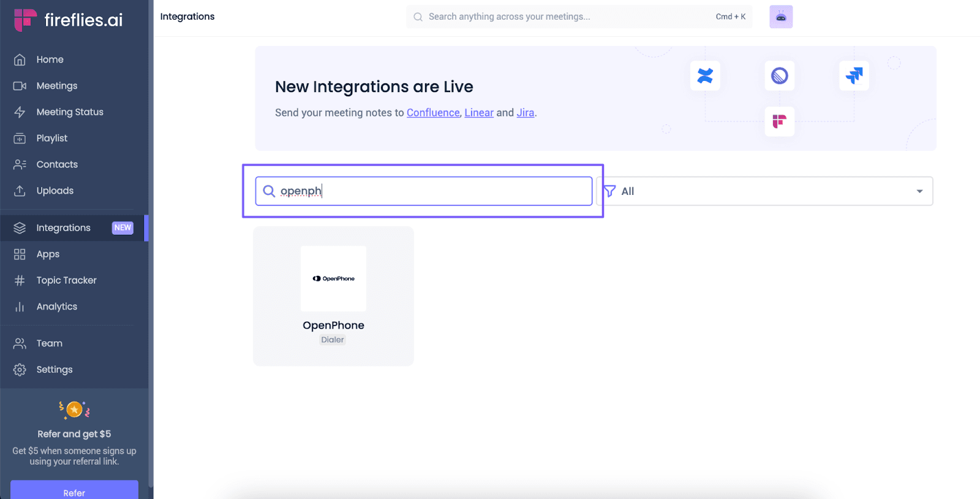Follow the Confluence link
The width and height of the screenshot is (980, 499).
433,113
